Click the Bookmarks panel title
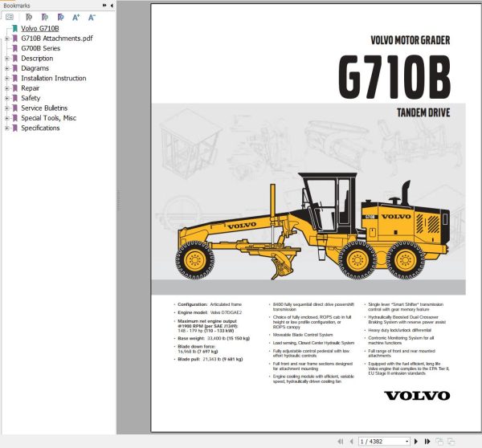Viewport: 482px width, 448px height. pos(17,6)
